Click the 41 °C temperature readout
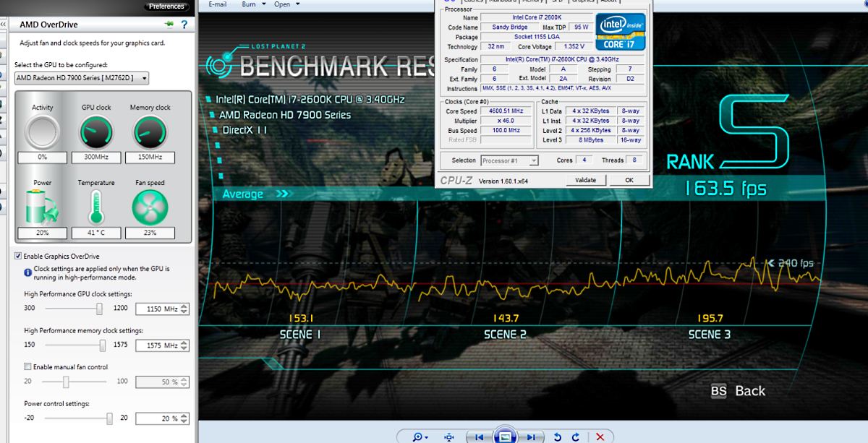This screenshot has height=443, width=868. pos(96,233)
